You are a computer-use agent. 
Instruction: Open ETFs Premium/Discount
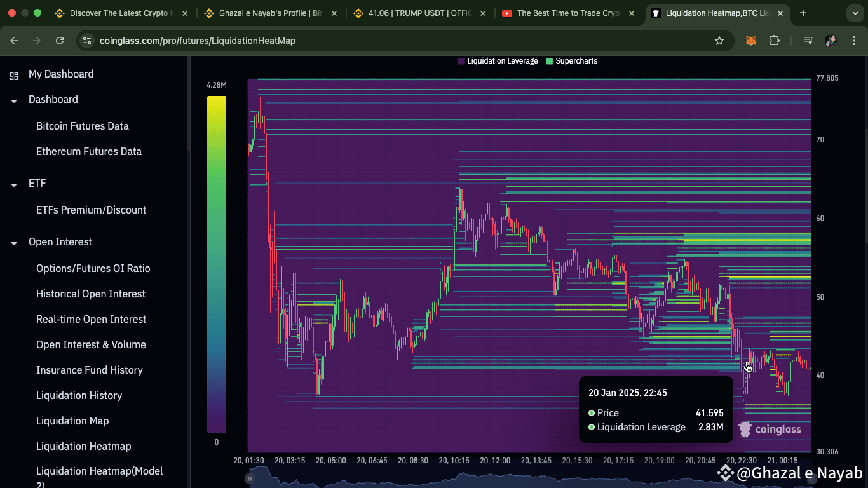(x=92, y=210)
